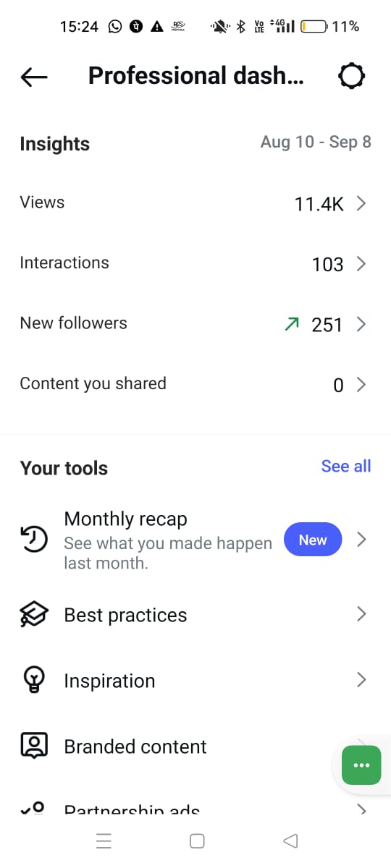Expand the Views chevron showing 11.4K
Image resolution: width=391 pixels, height=868 pixels.
pos(361,204)
